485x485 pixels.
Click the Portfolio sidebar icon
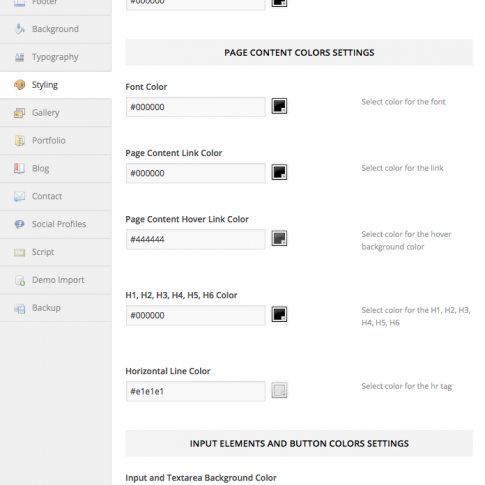coord(19,141)
